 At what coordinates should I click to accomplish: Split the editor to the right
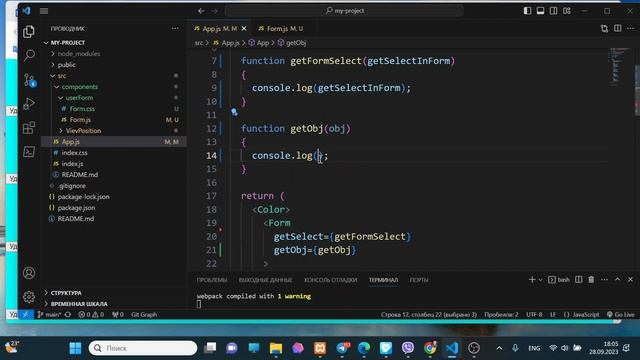(x=618, y=28)
